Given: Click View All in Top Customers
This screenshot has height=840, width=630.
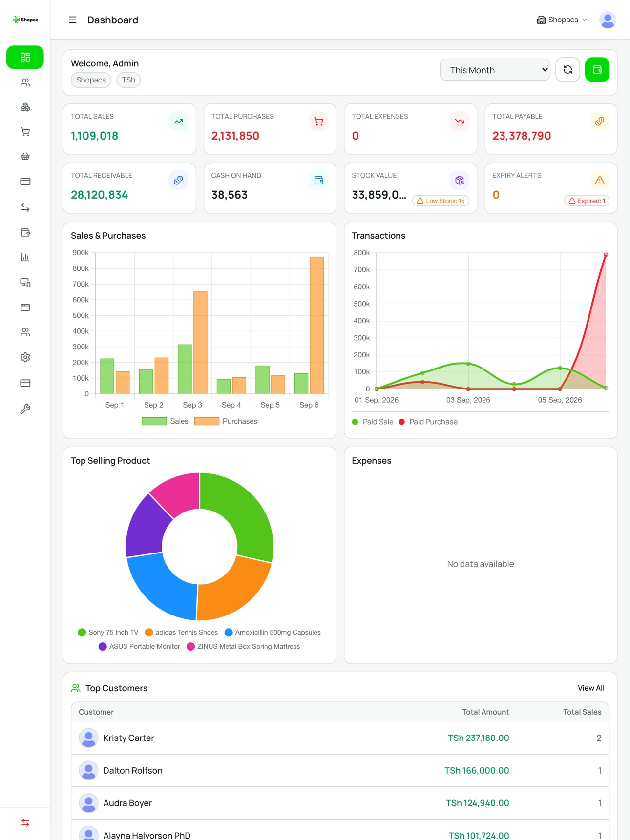Looking at the screenshot, I should 591,688.
